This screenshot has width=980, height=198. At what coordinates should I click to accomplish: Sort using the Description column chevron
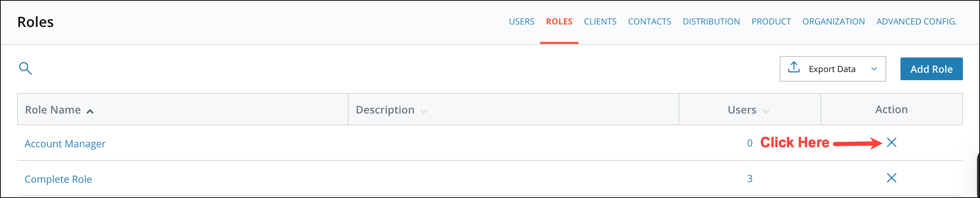(424, 111)
